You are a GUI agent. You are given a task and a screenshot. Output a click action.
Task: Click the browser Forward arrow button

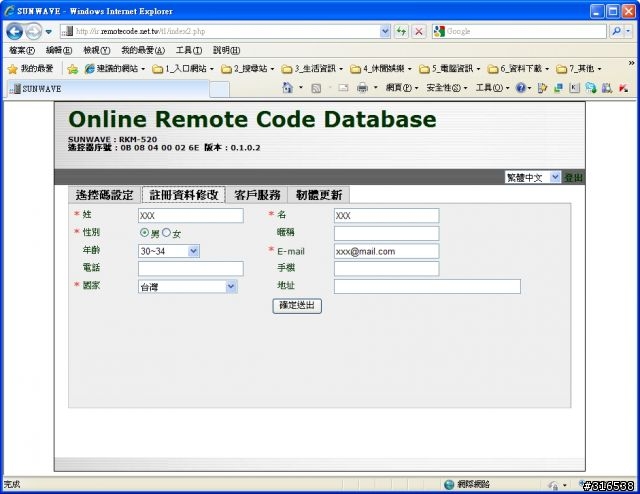click(34, 31)
